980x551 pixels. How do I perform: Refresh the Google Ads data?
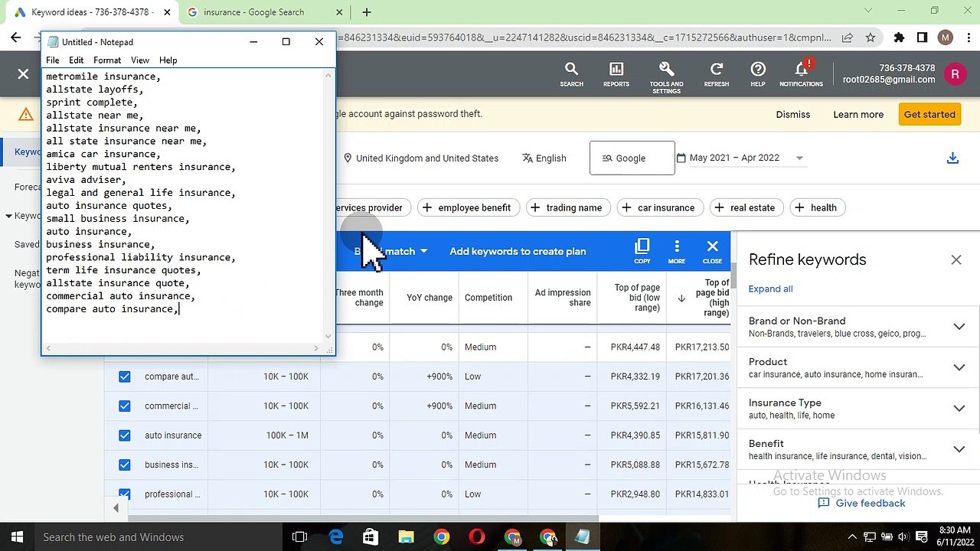(x=717, y=74)
